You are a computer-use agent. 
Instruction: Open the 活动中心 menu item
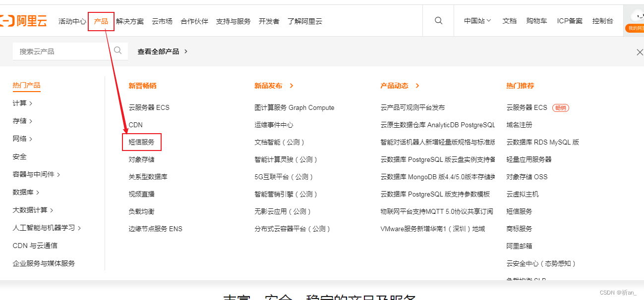click(x=72, y=21)
